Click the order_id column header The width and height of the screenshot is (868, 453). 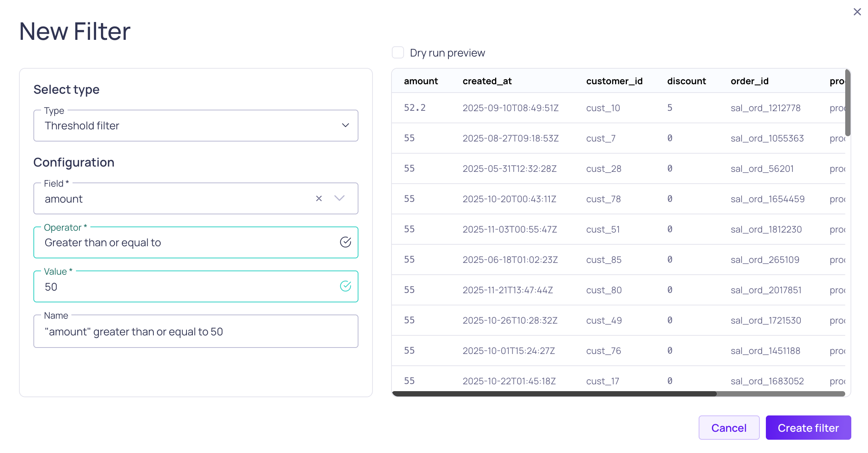[749, 81]
